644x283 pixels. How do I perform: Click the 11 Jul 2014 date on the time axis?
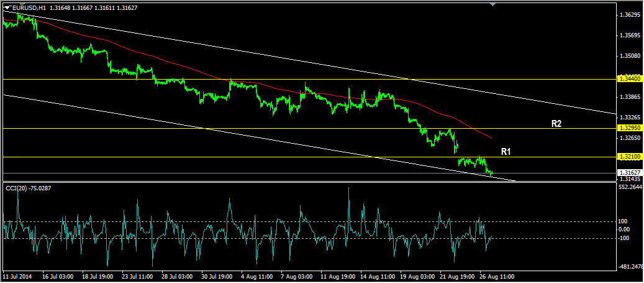[x=17, y=276]
